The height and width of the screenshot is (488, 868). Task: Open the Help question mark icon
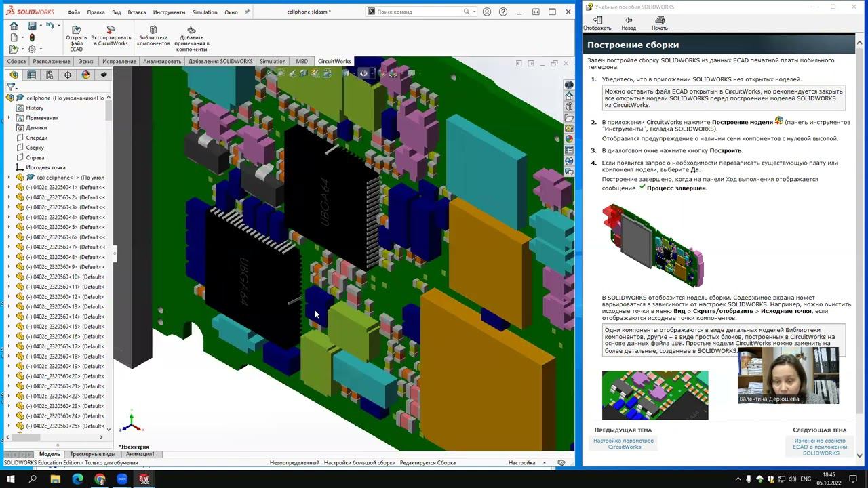coord(502,12)
